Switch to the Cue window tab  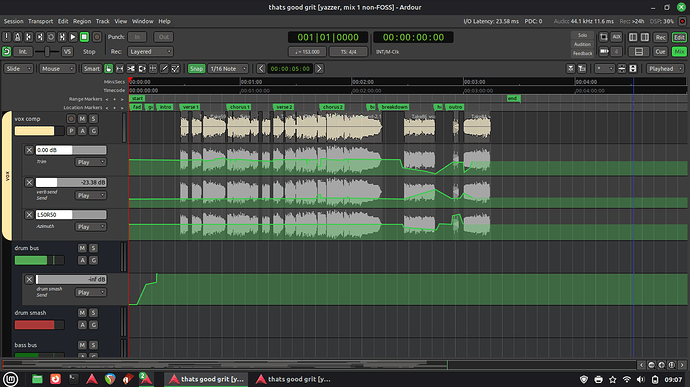coord(661,52)
